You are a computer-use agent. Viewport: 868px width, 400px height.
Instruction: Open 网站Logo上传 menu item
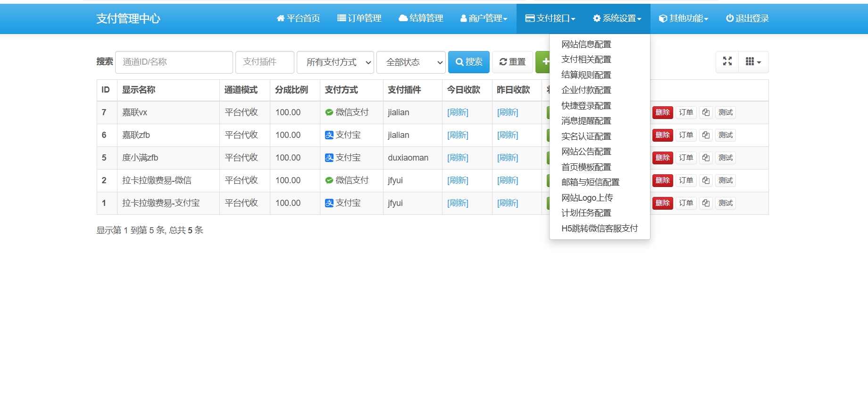(x=587, y=198)
